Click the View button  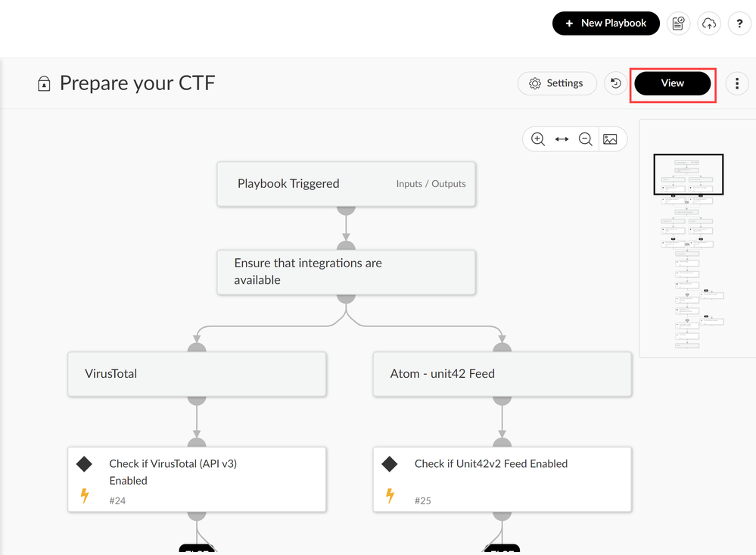(672, 83)
